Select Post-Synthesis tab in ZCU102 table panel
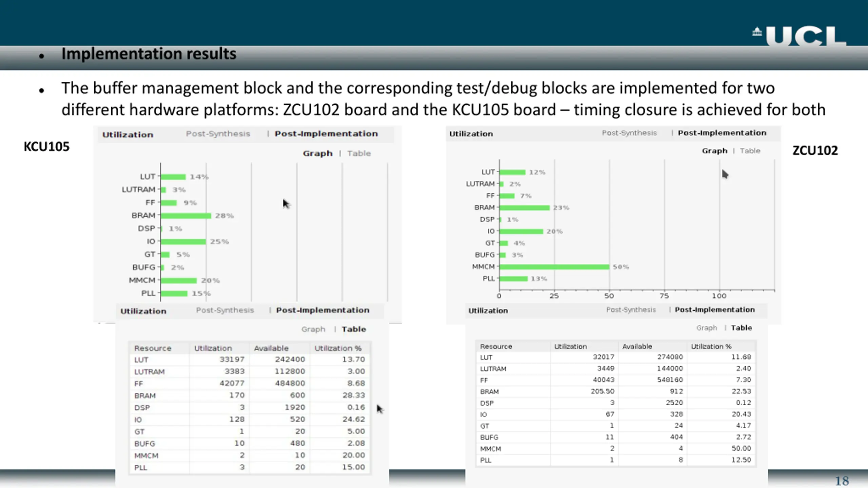 click(x=631, y=310)
